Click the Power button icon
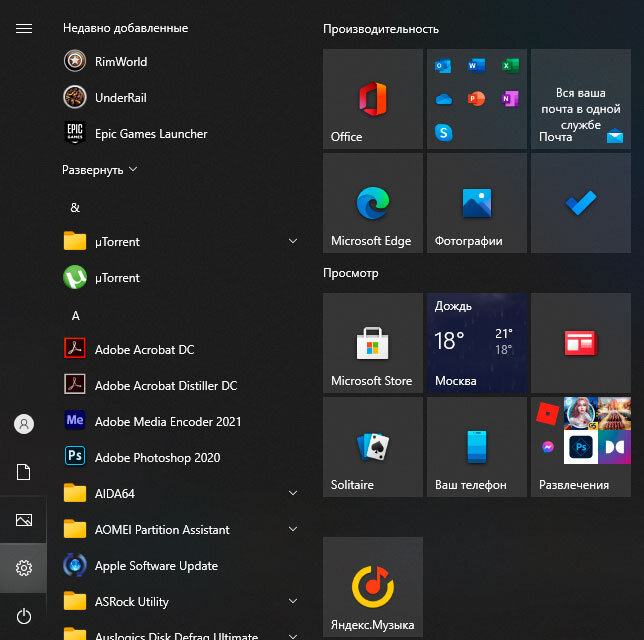This screenshot has height=640, width=644. tap(24, 616)
